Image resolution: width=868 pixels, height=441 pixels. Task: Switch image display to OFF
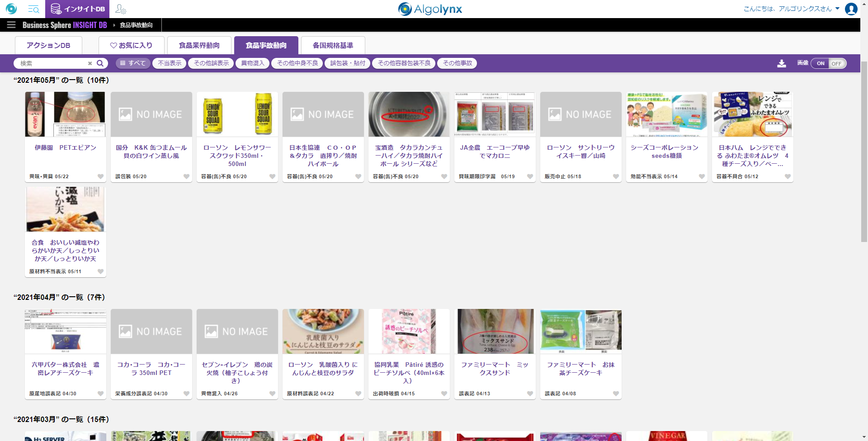(836, 63)
